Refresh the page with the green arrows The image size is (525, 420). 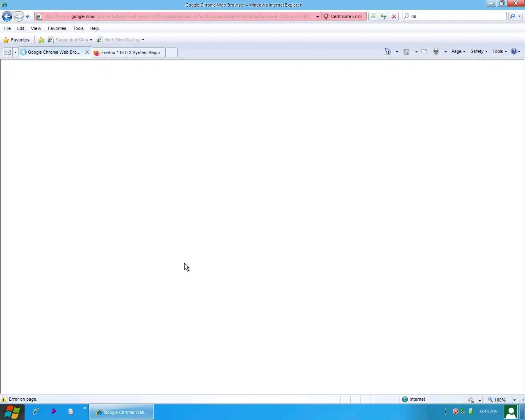(383, 16)
